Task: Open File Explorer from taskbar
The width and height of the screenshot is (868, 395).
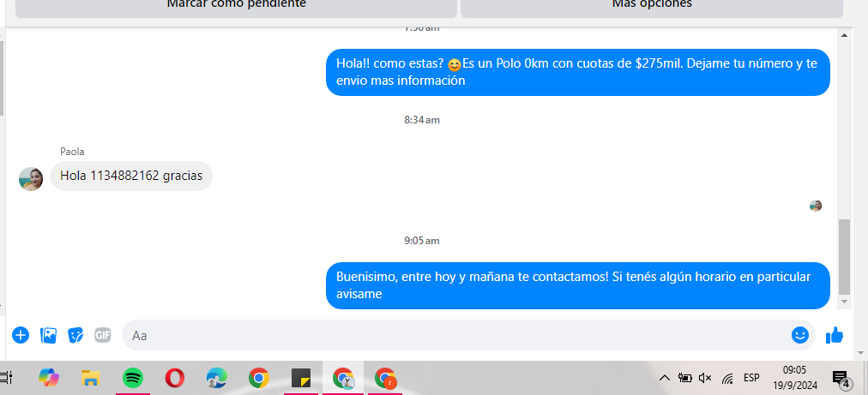Action: point(91,378)
